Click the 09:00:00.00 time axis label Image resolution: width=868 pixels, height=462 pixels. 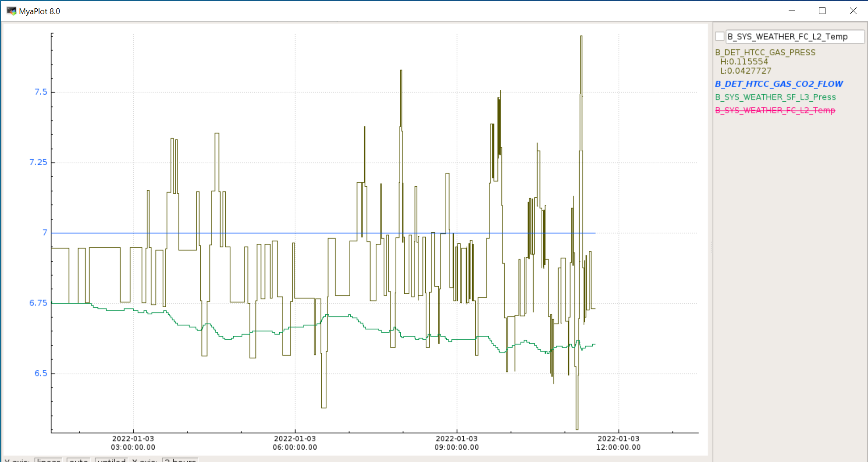(457, 448)
